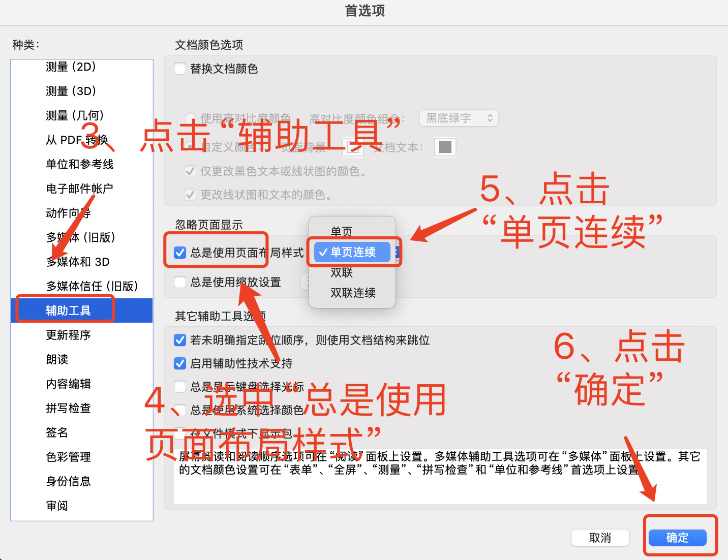The height and width of the screenshot is (560, 728).
Task: Select 测量 (3D) category
Action: (82, 91)
